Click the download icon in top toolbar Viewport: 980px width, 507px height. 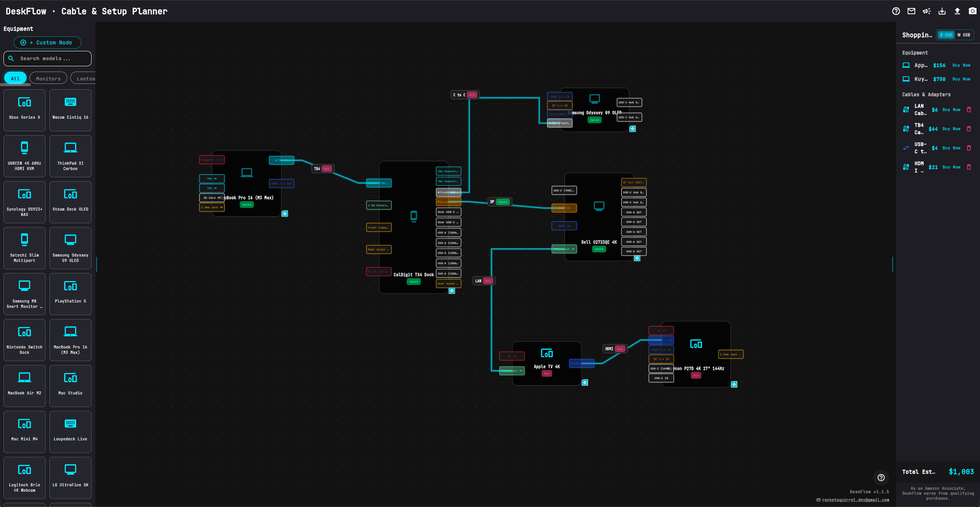pyautogui.click(x=942, y=11)
